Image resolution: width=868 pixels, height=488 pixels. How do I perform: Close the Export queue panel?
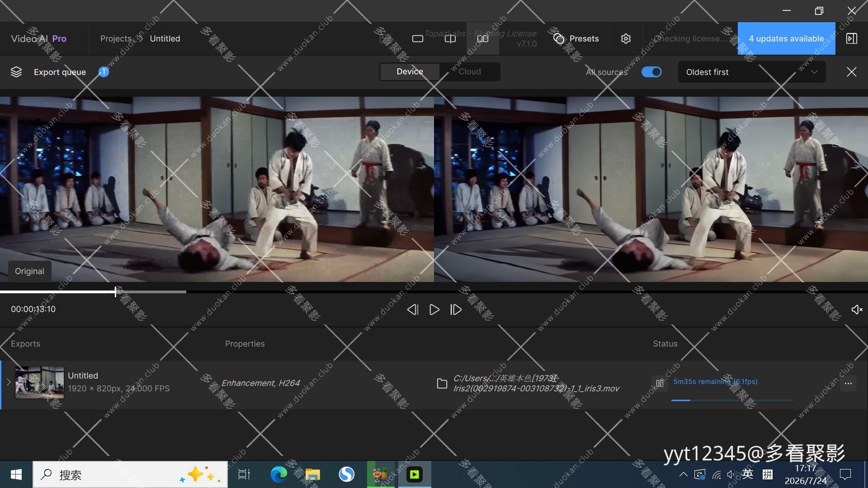click(852, 72)
